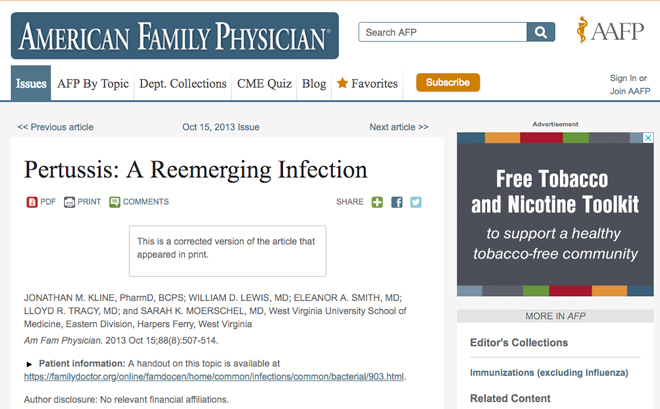The height and width of the screenshot is (409, 660).
Task: Close the advertisement with the X icon
Action: 648,138
